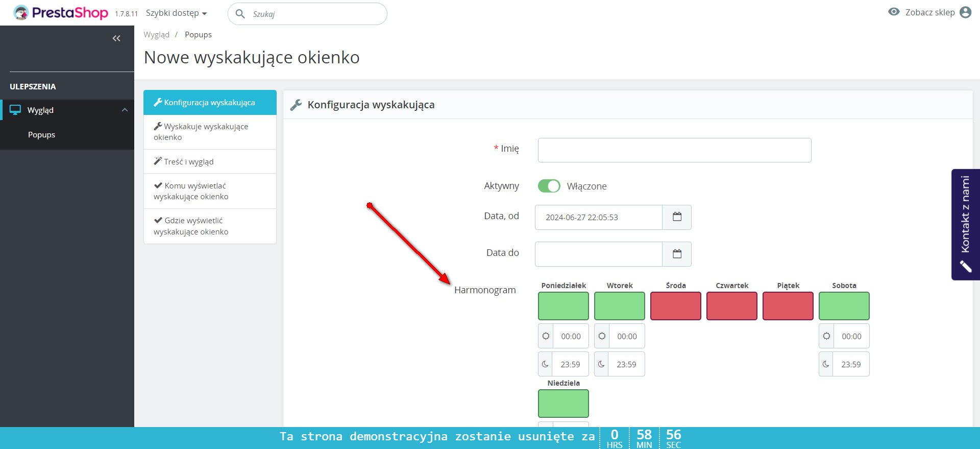Toggle the Aktywny switch

[x=549, y=186]
